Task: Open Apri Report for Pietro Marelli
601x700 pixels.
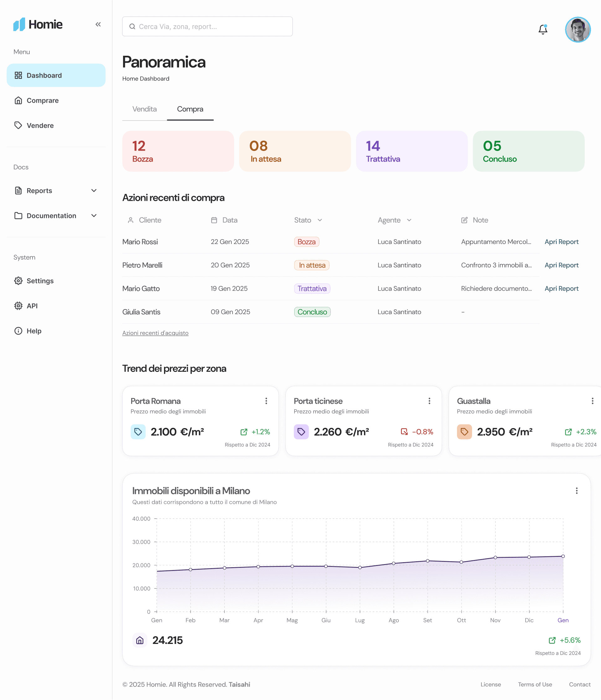Action: coord(561,265)
